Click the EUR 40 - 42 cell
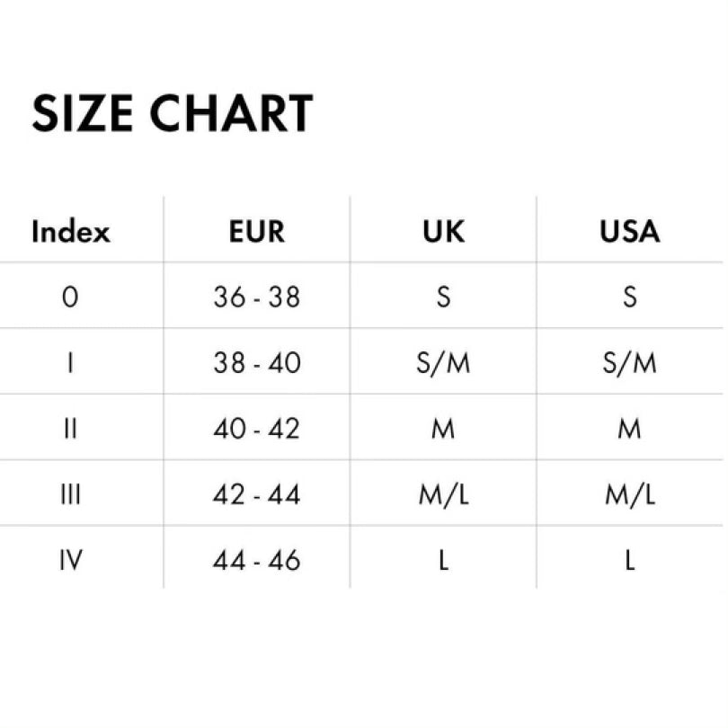Image resolution: width=728 pixels, height=728 pixels. pos(256,429)
